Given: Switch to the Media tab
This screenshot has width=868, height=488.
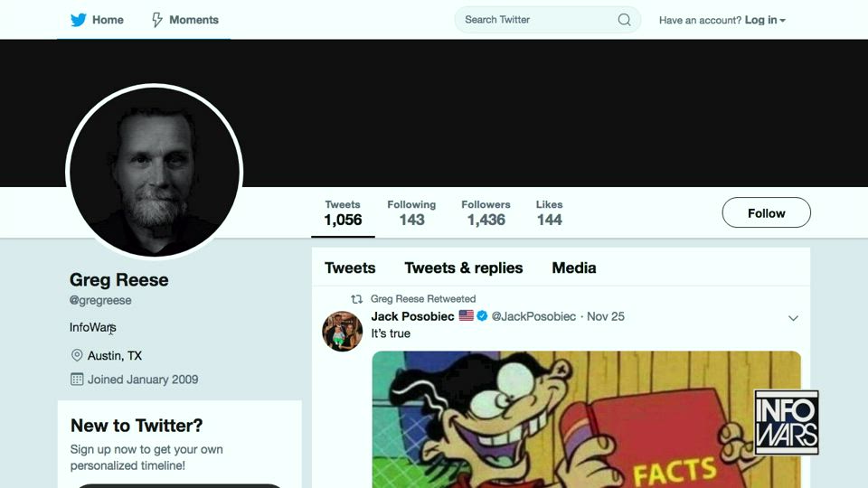Looking at the screenshot, I should 574,267.
